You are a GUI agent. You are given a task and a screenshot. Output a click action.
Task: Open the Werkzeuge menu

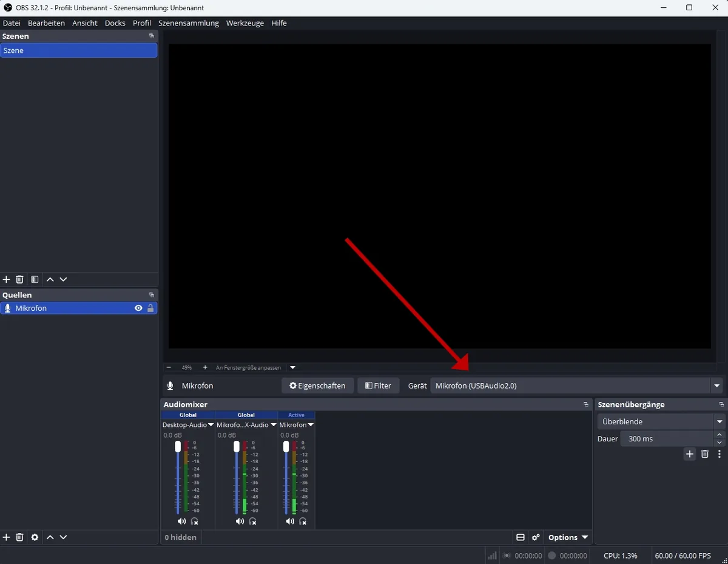coord(245,23)
